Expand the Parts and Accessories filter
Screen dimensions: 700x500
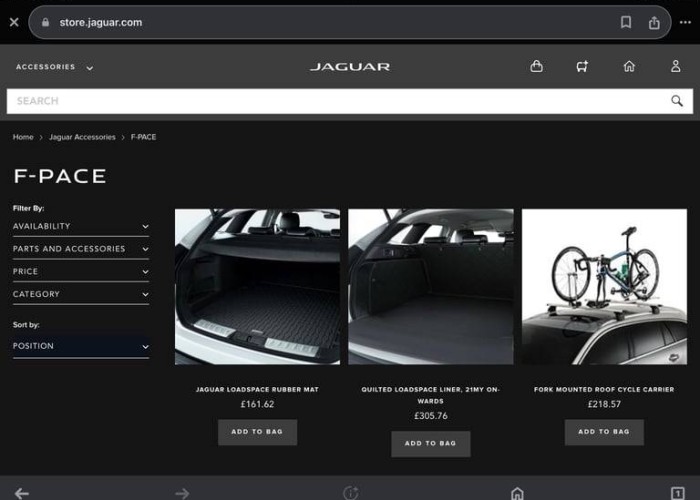click(x=81, y=249)
